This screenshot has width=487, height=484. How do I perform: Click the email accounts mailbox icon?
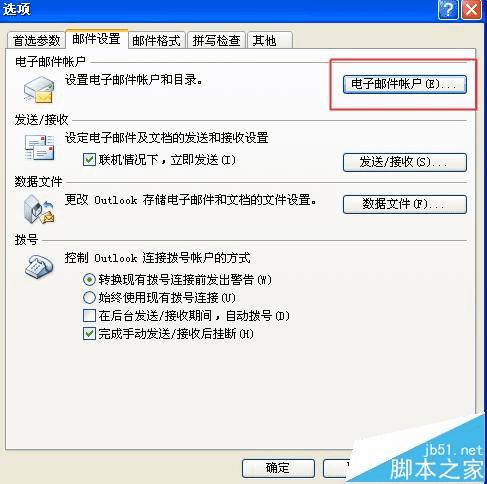pyautogui.click(x=39, y=90)
